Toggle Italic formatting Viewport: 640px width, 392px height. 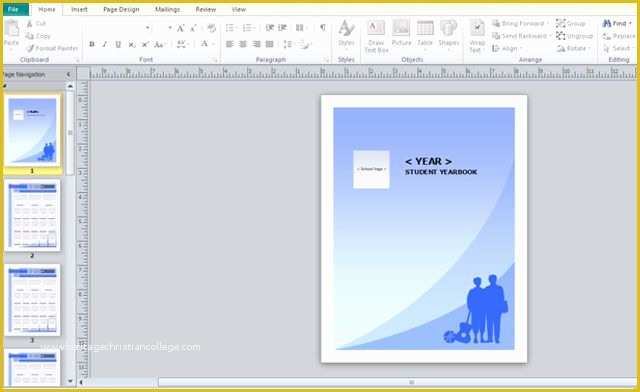click(x=105, y=44)
